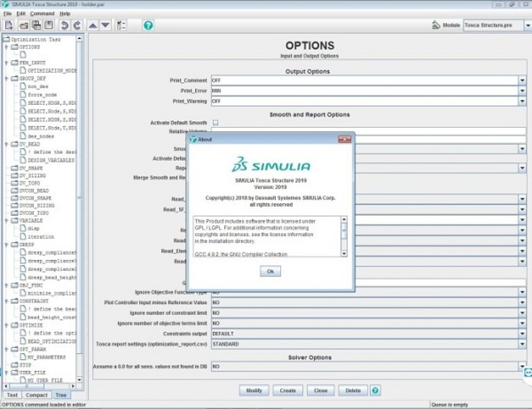This screenshot has width=532, height=409.
Task: Click the move up triangle icon
Action: (x=93, y=25)
